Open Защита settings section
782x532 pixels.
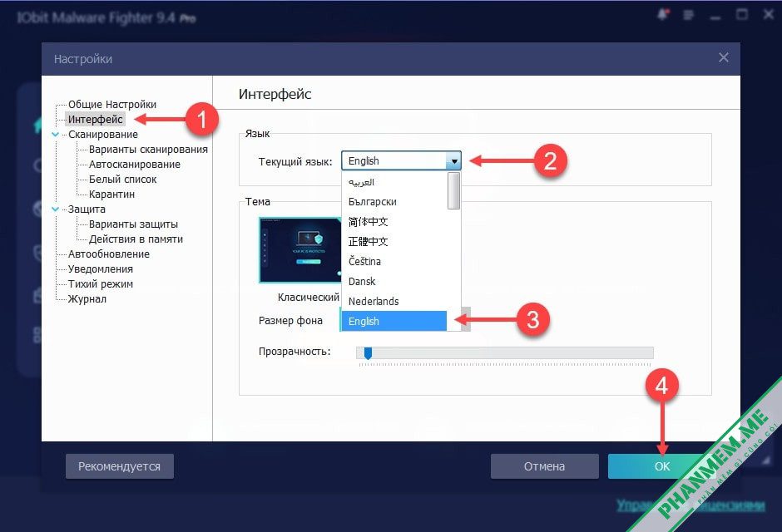87,209
